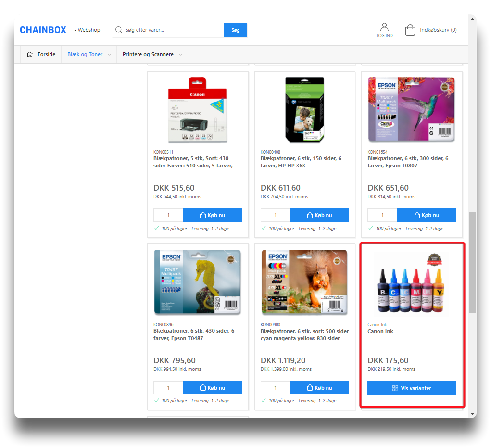Open Canon Ink bottles product image
Image resolution: width=491 pixels, height=448 pixels.
tap(412, 282)
